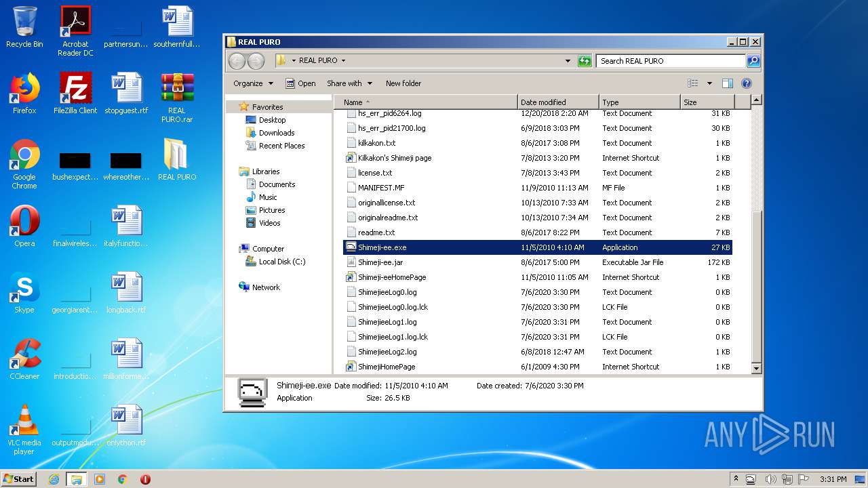Click the file list scroll down arrow

757,368
